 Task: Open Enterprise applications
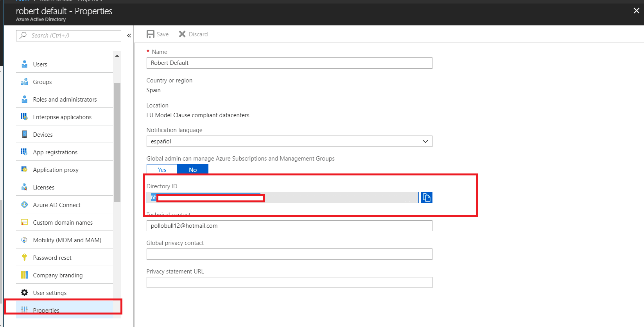(x=65, y=117)
